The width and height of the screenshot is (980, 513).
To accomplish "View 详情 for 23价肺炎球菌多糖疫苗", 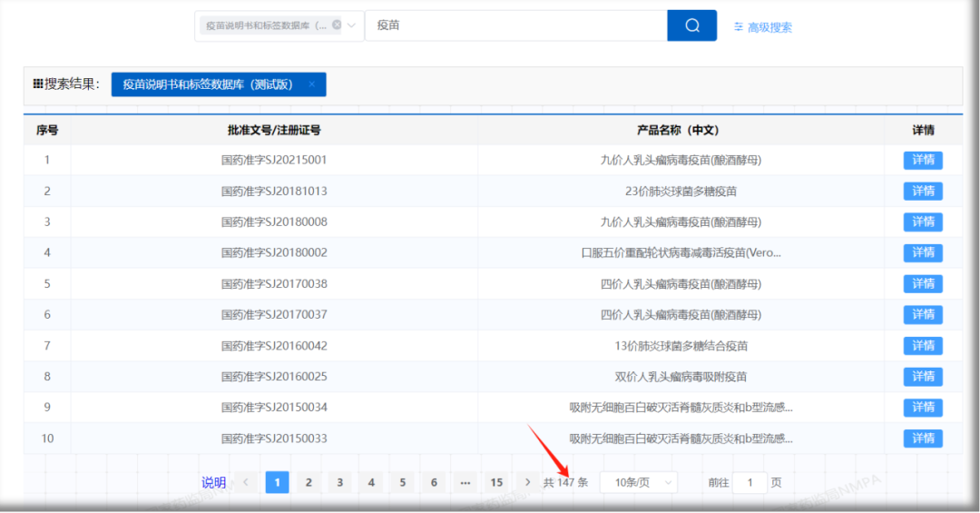I will coord(923,192).
